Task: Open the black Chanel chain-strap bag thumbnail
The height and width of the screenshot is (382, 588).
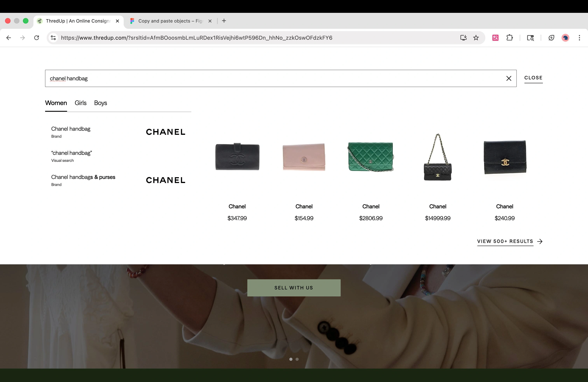Action: point(437,157)
